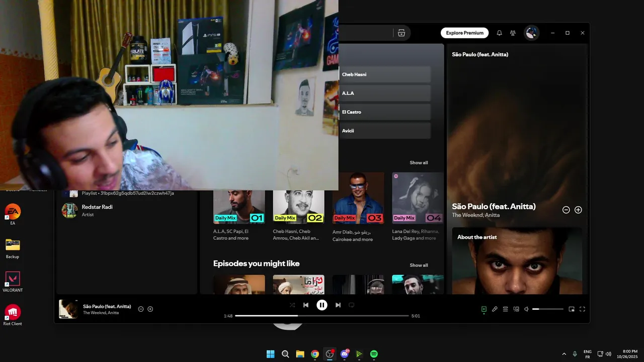Open The Weeknd, Anitta artist link in panel
The width and height of the screenshot is (644, 362).
pyautogui.click(x=475, y=215)
